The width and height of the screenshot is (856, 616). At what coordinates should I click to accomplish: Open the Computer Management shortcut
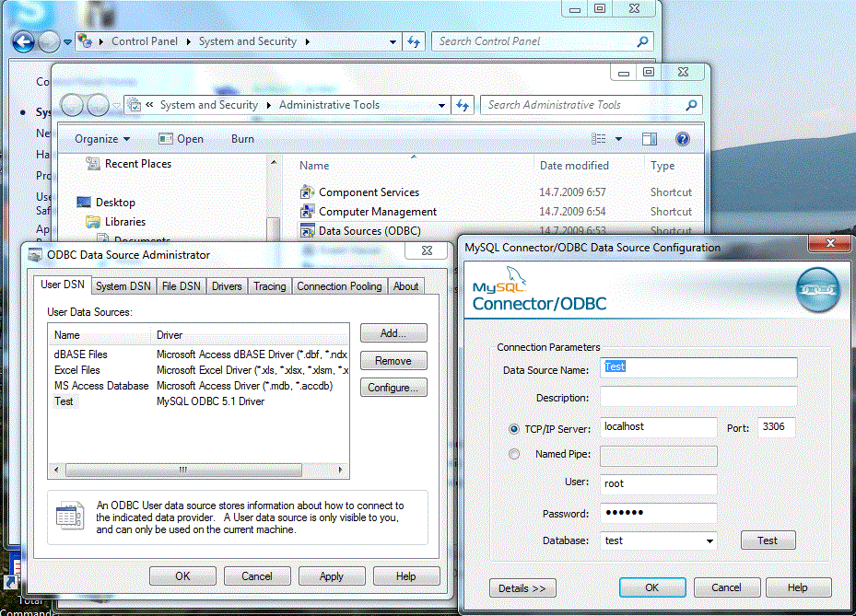377,212
